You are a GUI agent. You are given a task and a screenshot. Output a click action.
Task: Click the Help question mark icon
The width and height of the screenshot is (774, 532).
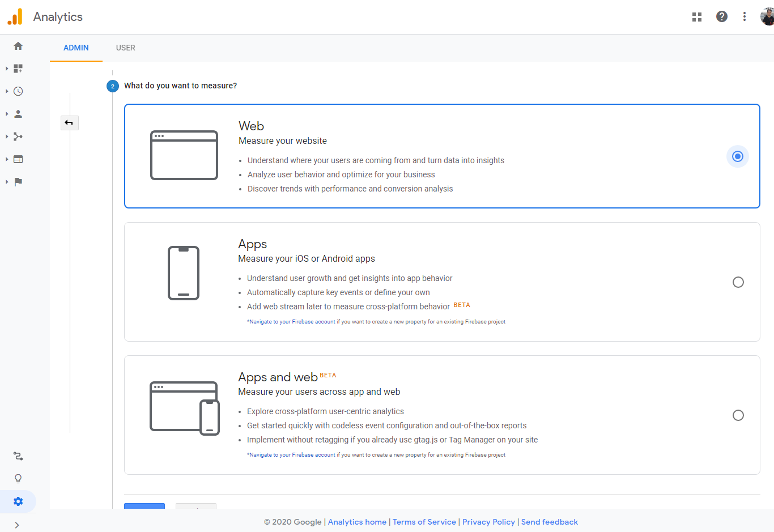tap(722, 17)
